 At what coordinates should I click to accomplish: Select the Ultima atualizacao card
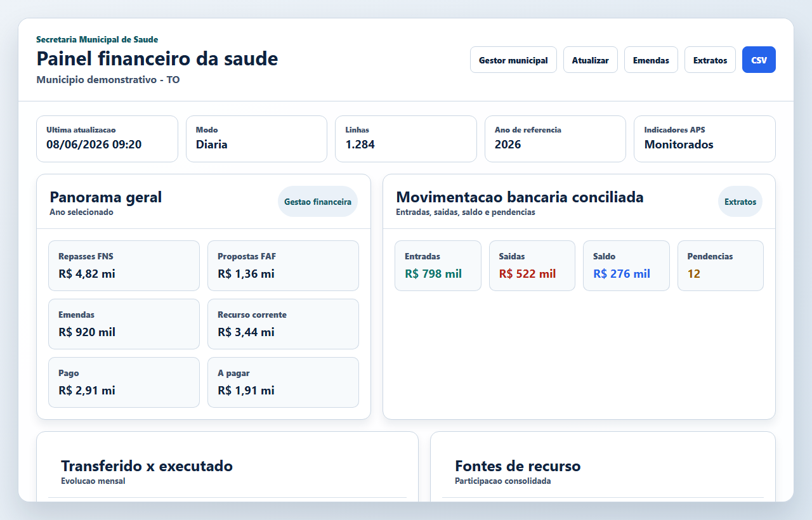tap(107, 139)
